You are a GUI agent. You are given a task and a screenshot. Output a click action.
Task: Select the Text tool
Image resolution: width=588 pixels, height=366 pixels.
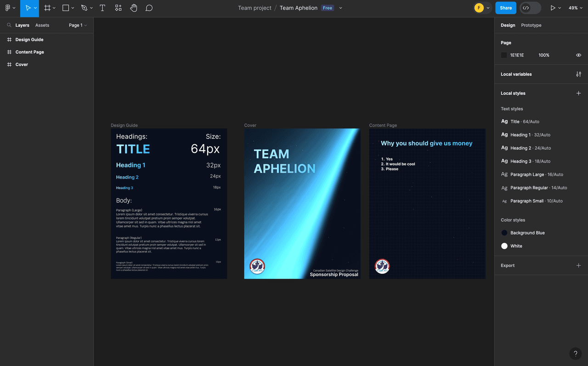coord(102,8)
